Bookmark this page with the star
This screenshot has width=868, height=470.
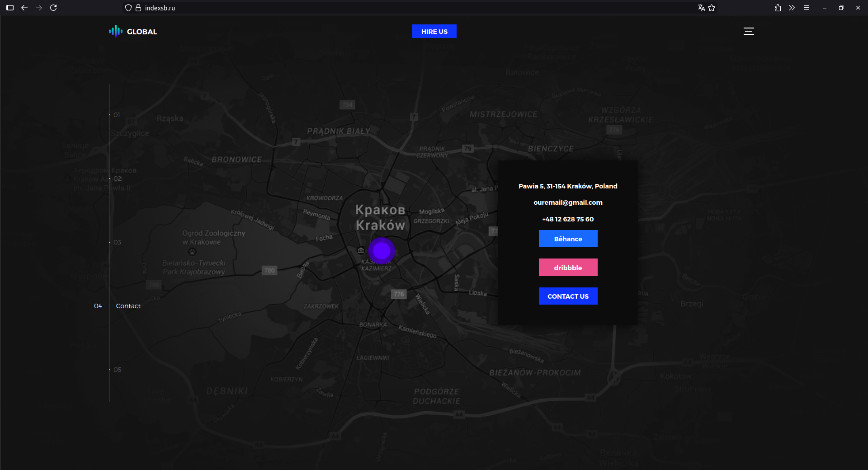pos(712,8)
